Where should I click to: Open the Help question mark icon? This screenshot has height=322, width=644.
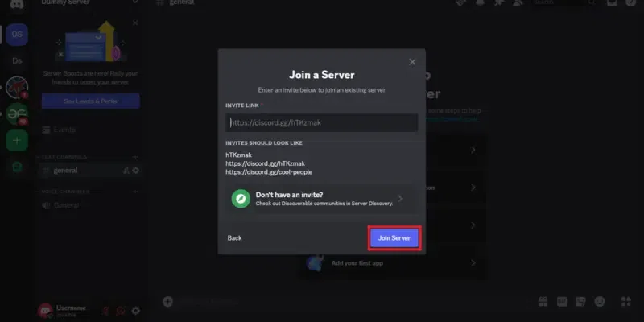tap(630, 2)
